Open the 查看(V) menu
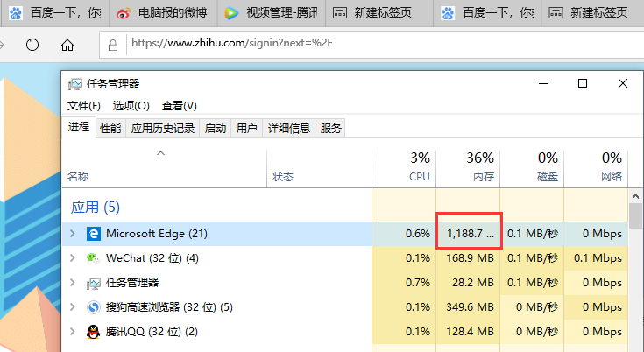 179,106
